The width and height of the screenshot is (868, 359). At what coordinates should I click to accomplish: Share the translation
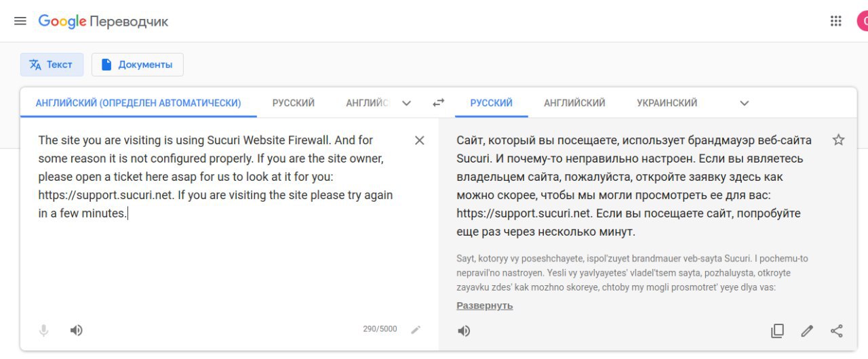pyautogui.click(x=837, y=331)
